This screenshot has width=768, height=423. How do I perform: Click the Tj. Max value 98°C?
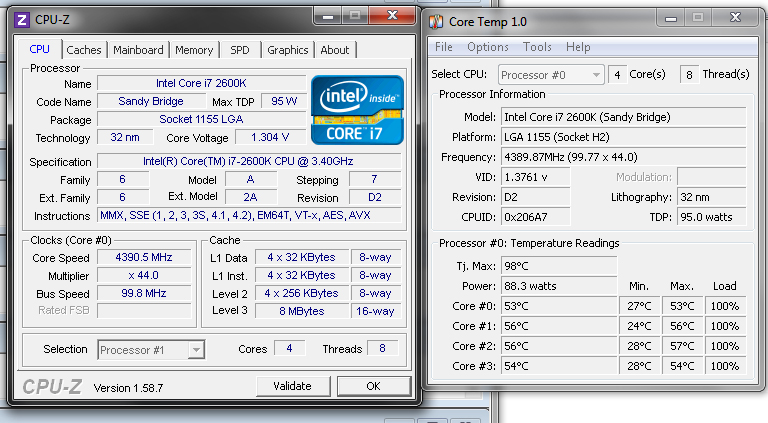pyautogui.click(x=559, y=266)
